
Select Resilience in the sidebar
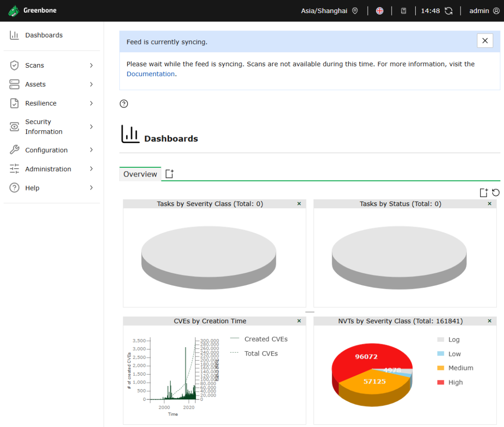click(x=41, y=103)
